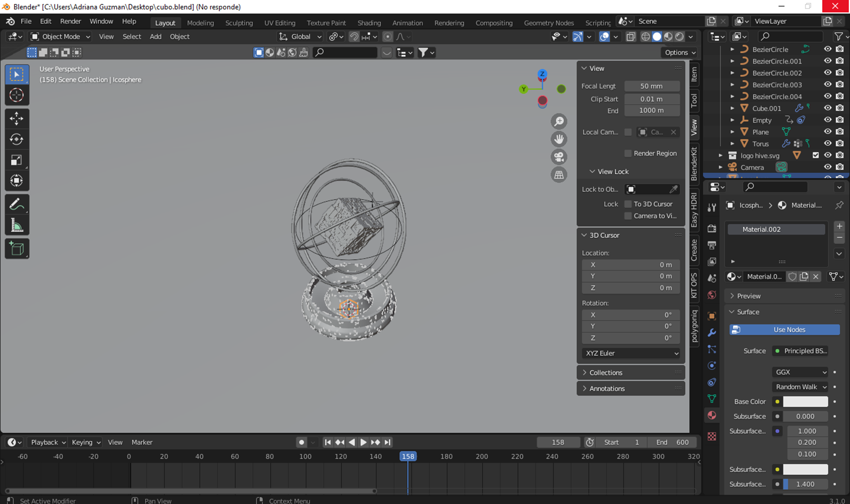
Task: Open the File menu
Action: tap(26, 21)
